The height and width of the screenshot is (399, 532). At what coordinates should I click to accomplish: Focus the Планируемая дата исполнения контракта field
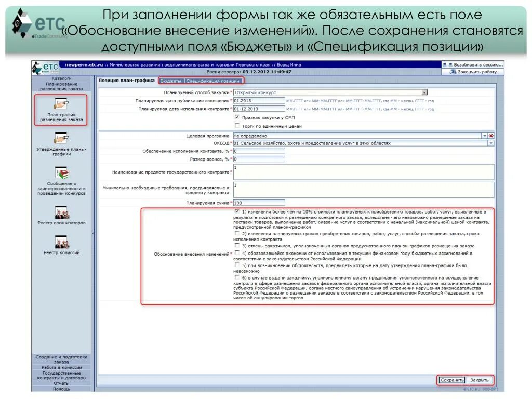pyautogui.click(x=259, y=109)
